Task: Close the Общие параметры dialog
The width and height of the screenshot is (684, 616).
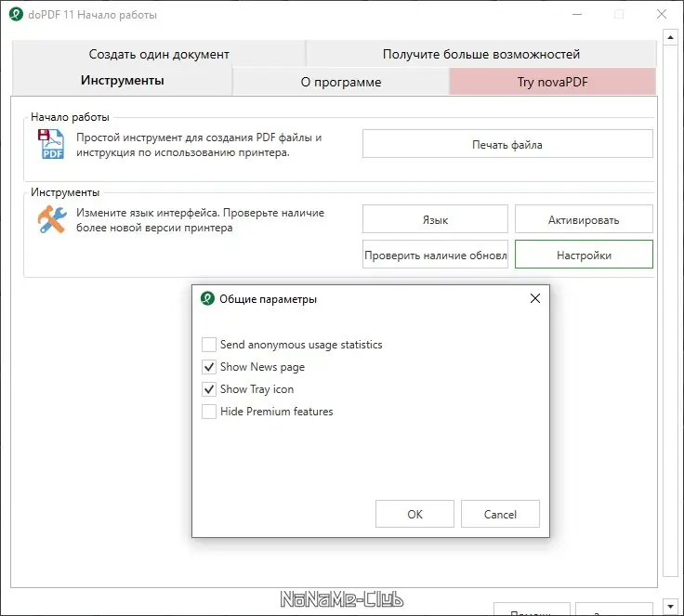Action: point(534,298)
